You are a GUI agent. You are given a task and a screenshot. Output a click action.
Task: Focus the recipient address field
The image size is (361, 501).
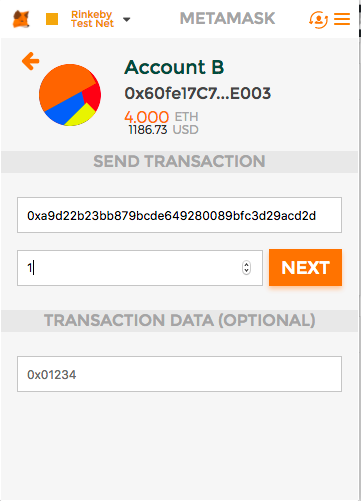coord(179,215)
